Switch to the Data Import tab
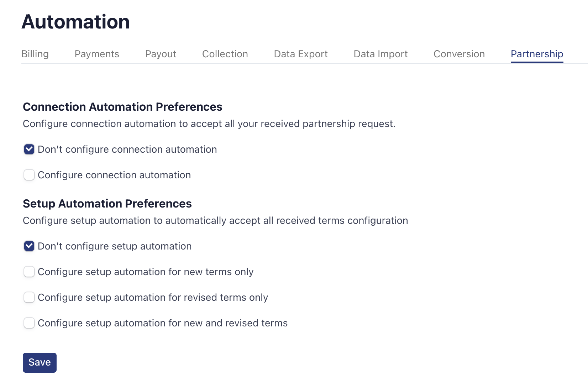 [x=380, y=54]
